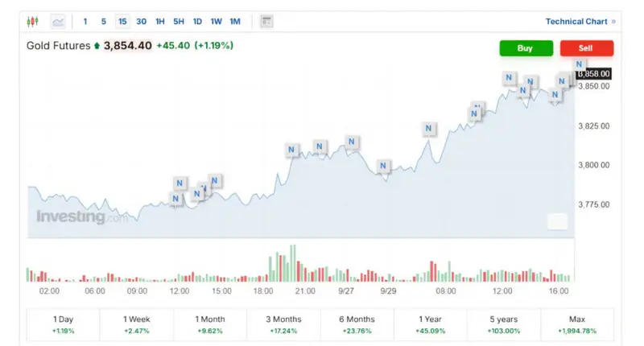Select the area chart type icon
644x346 pixels.
click(59, 22)
